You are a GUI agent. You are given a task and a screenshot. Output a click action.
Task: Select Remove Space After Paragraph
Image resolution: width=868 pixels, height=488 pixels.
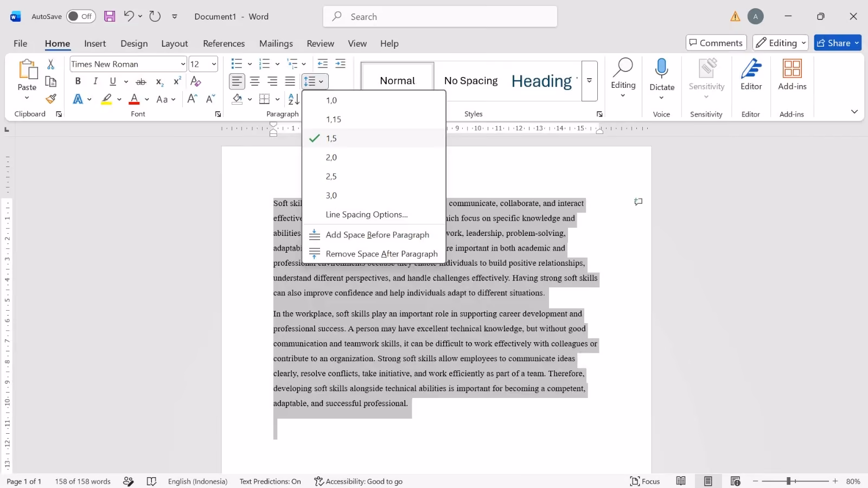(374, 254)
